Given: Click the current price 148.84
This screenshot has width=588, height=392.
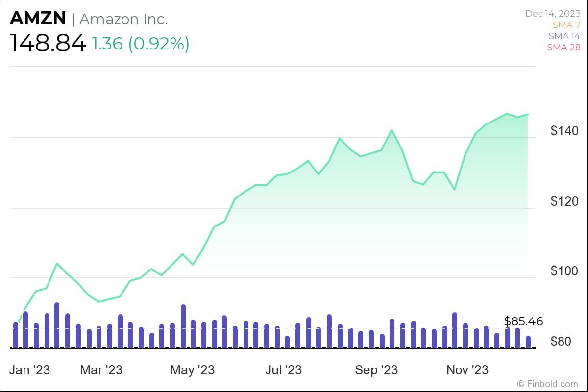Looking at the screenshot, I should point(48,44).
